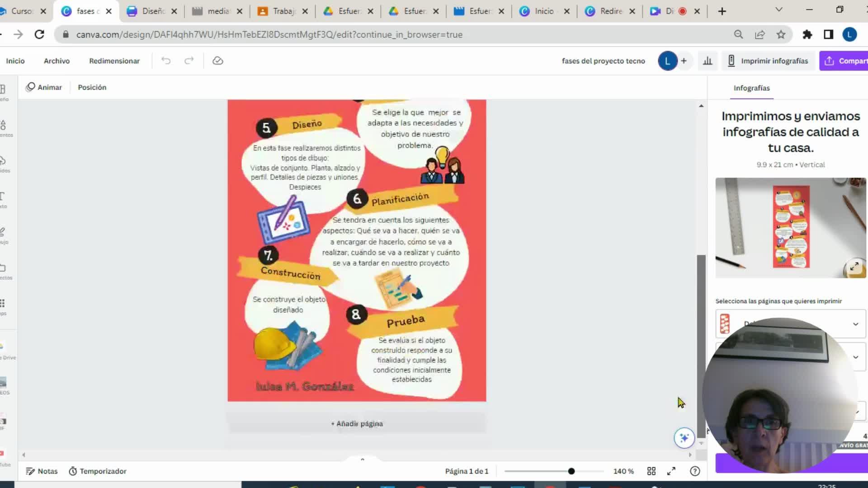
Task: Open the Temporizador timer
Action: [98, 471]
